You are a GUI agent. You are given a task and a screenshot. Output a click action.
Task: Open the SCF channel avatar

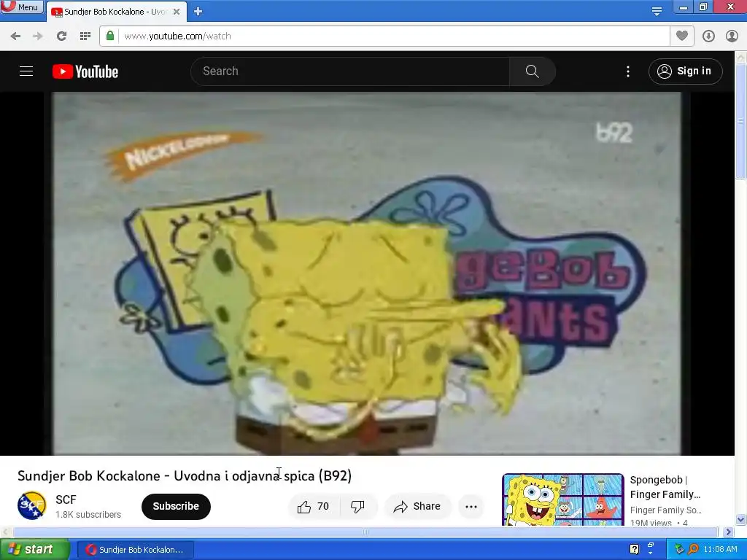pos(32,506)
